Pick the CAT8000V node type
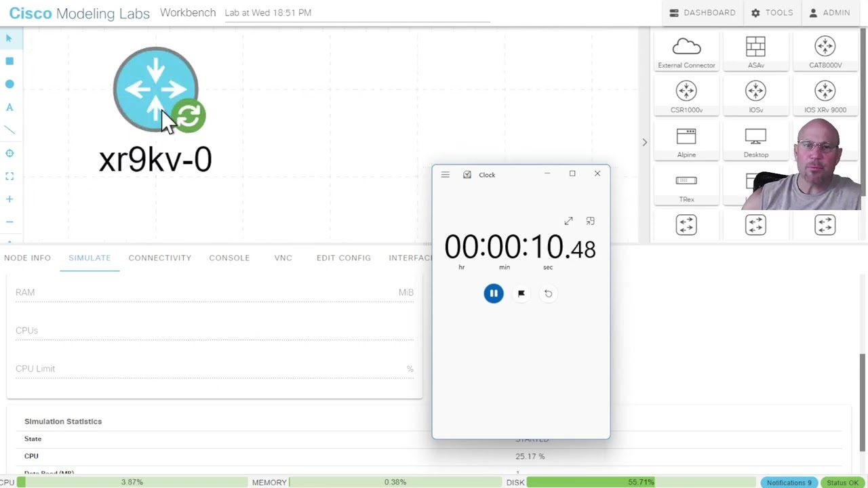The height and width of the screenshot is (488, 868). 825,53
